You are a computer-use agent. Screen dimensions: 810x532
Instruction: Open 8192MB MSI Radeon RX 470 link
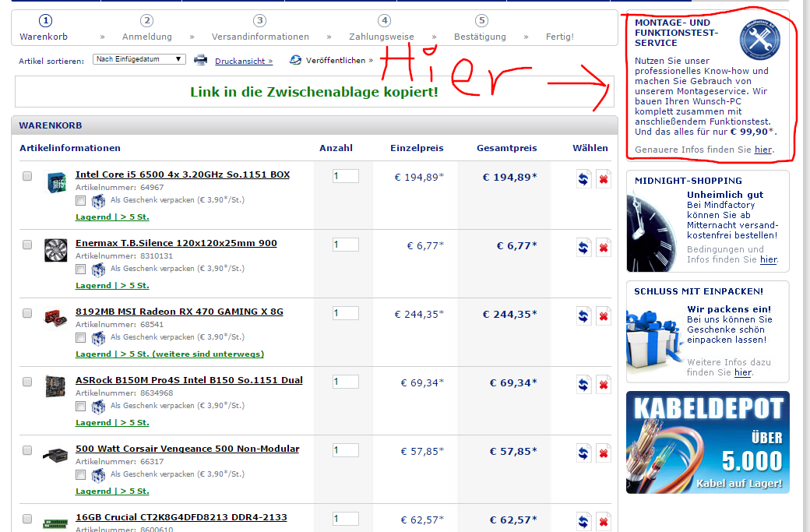[179, 312]
